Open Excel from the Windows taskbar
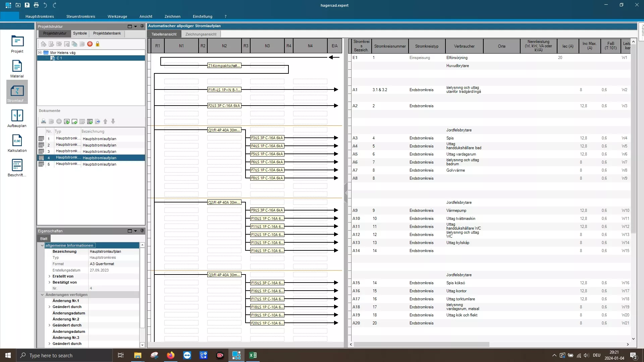 click(x=253, y=355)
